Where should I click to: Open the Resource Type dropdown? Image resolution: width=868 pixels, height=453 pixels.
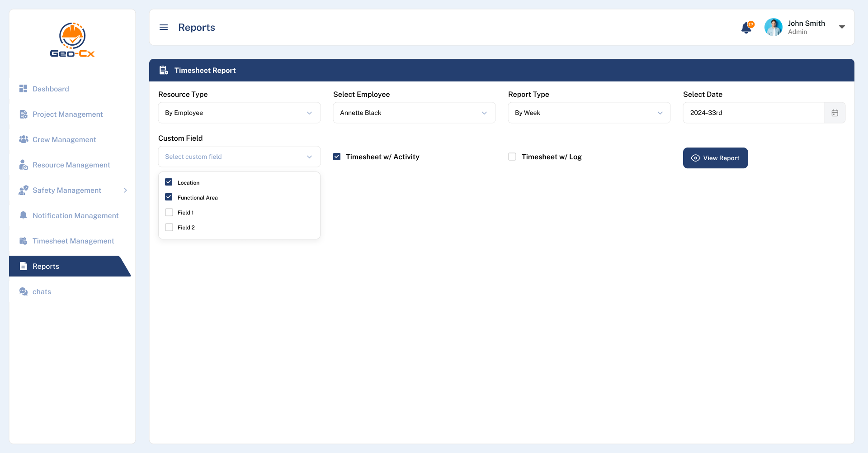[x=239, y=113]
